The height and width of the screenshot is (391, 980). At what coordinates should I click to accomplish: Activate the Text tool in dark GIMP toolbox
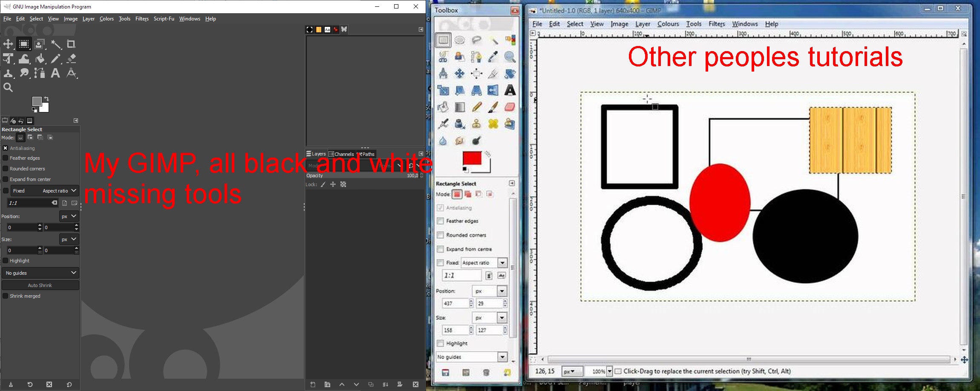click(55, 73)
